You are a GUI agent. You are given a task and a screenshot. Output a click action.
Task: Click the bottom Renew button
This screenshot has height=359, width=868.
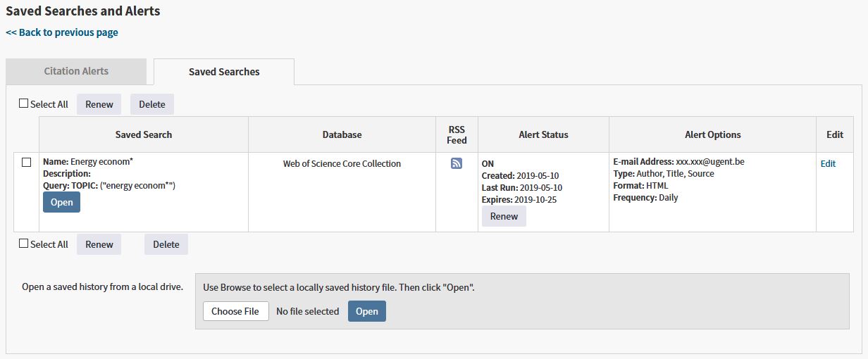[x=99, y=244]
